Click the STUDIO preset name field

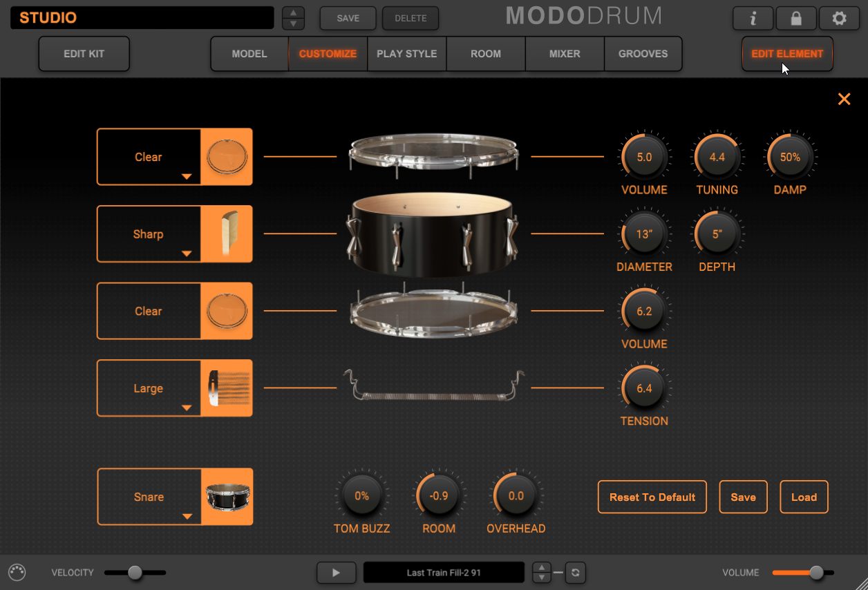142,18
